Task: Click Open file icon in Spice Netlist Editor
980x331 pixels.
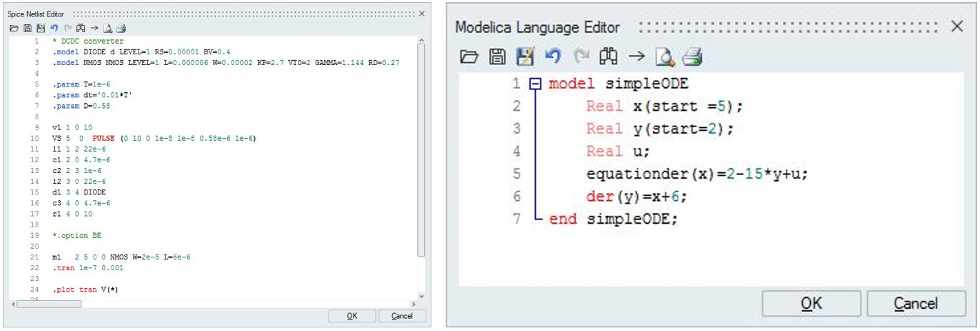Action: coord(14,29)
